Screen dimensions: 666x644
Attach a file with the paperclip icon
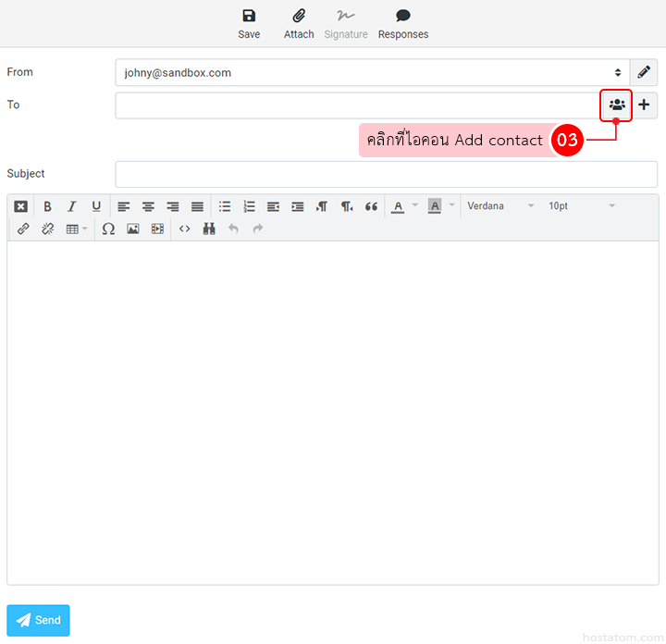point(299,24)
